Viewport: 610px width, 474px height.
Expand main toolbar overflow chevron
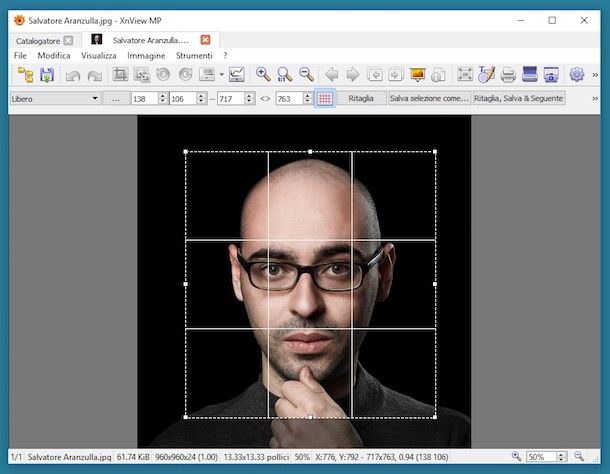[595, 75]
